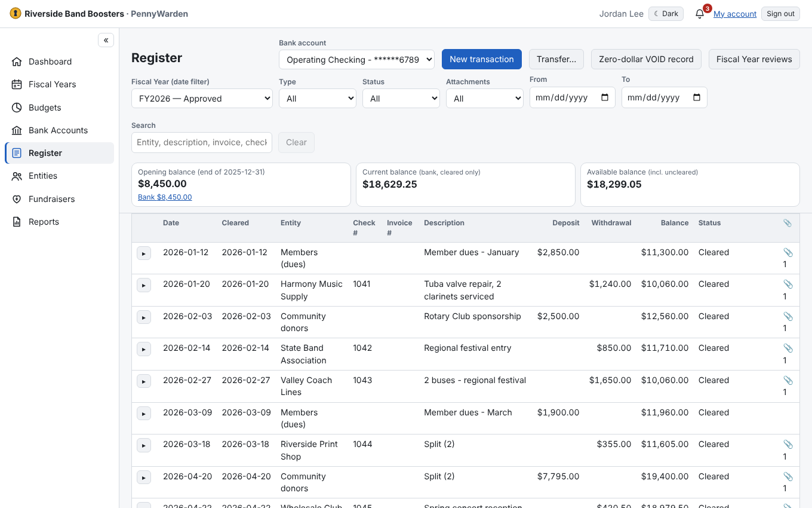Open attachment paperclip for Riverside Print Shop row
This screenshot has height=508, width=812.
click(x=788, y=444)
